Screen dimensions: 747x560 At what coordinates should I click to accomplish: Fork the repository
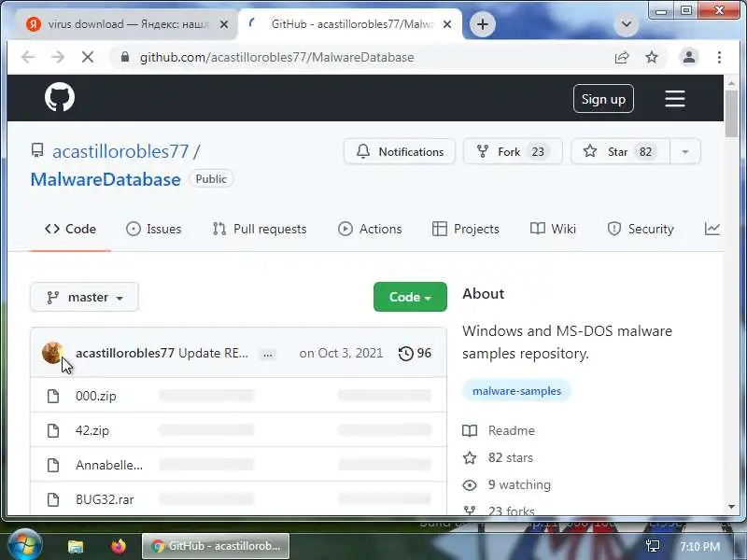[513, 151]
